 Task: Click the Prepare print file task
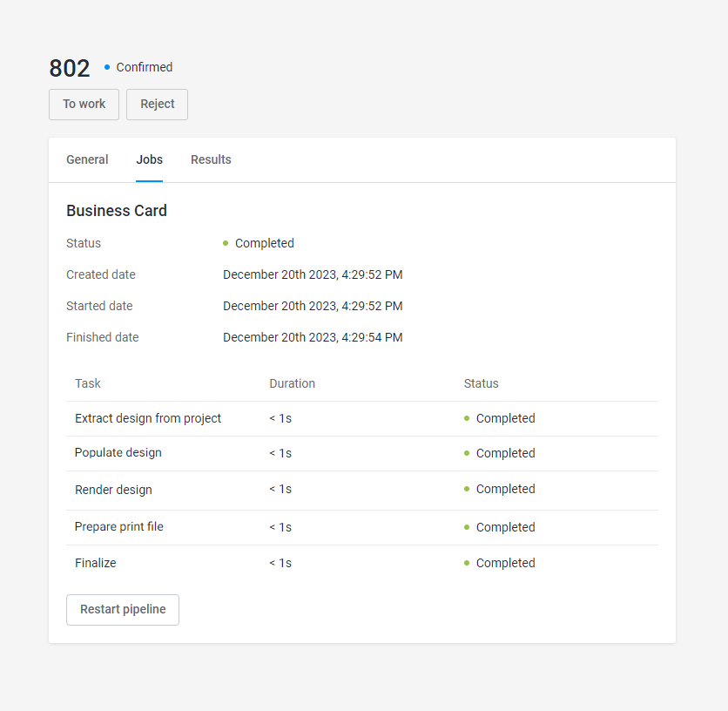coord(119,527)
